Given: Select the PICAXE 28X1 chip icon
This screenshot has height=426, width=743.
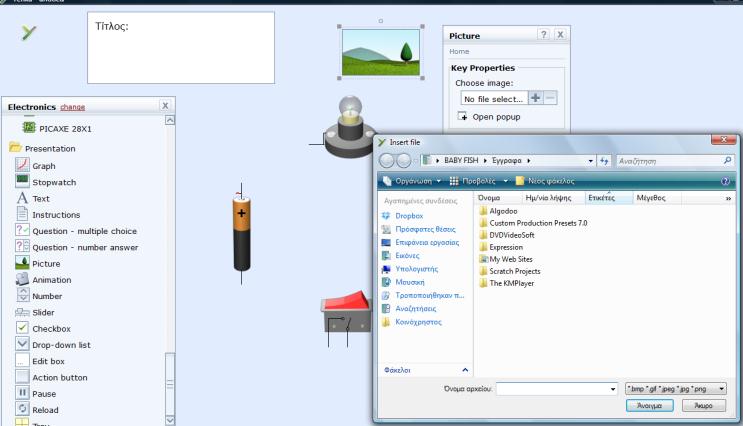Looking at the screenshot, I should coord(29,127).
